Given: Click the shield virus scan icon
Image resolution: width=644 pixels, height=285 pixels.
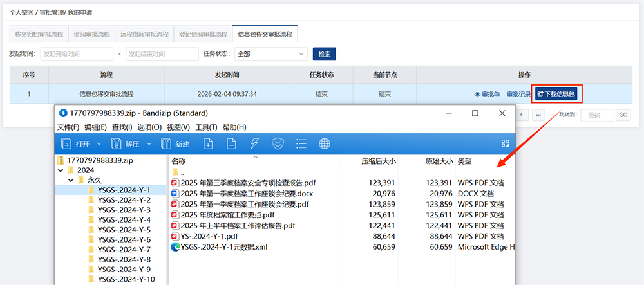Looking at the screenshot, I should (278, 143).
